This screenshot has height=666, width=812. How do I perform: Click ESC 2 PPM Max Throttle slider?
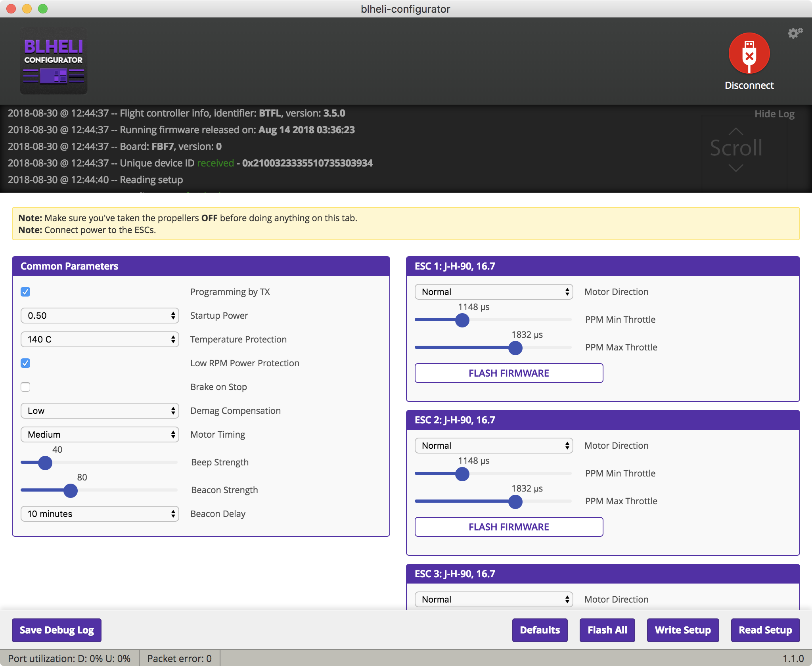pos(515,501)
